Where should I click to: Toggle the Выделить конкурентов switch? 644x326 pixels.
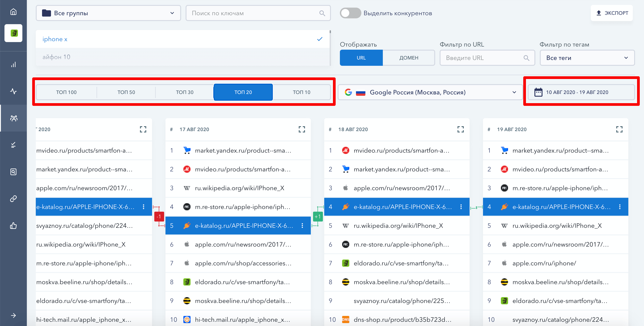(x=350, y=13)
